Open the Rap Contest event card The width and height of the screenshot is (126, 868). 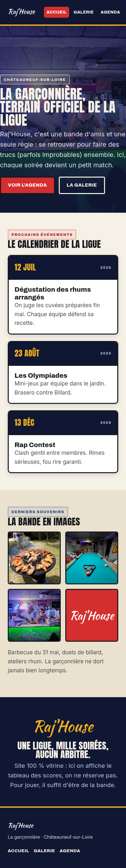(63, 442)
